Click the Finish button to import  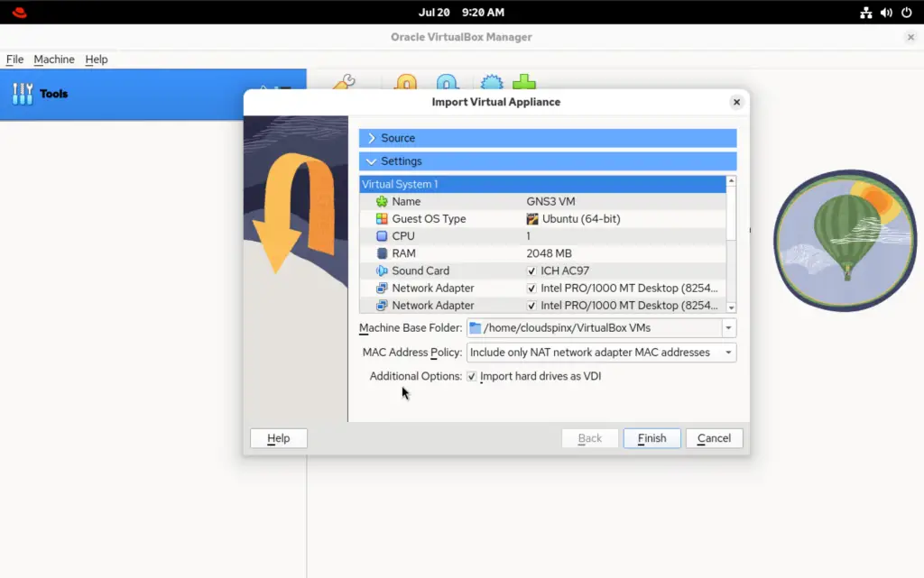[651, 437]
